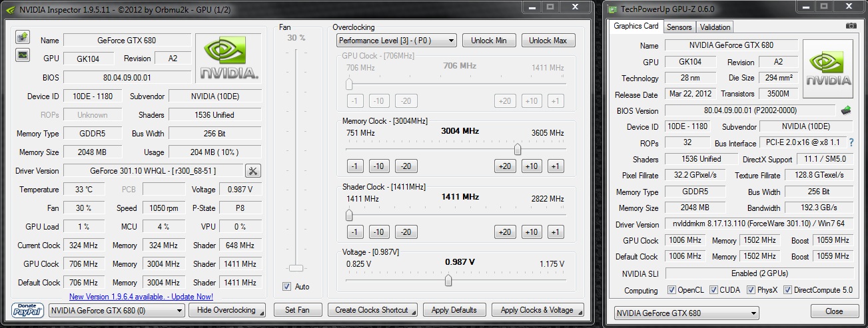Click Shader Clock +10 button

coord(532,232)
